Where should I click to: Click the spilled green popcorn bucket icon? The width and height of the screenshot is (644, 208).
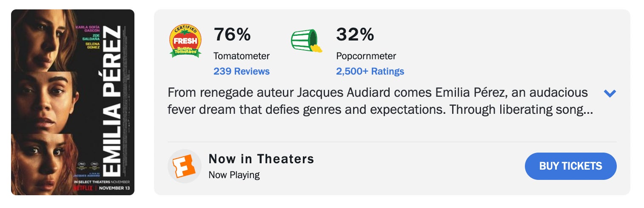pos(306,41)
